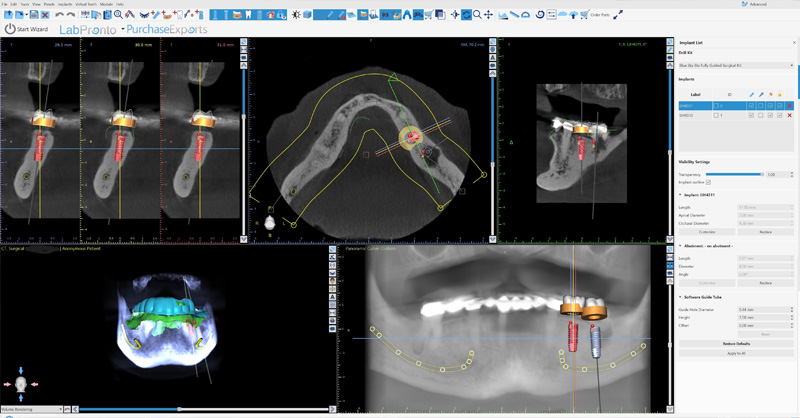800x418 pixels.
Task: Click Restore Defaults button
Action: tap(736, 344)
